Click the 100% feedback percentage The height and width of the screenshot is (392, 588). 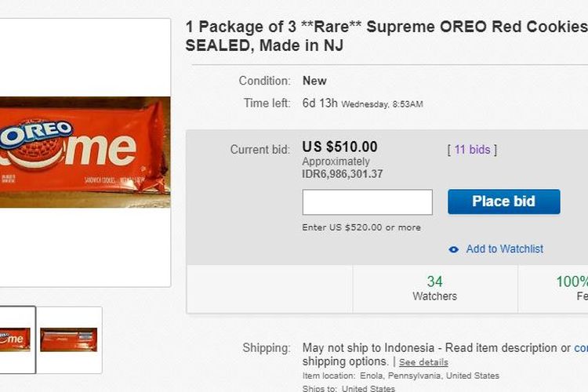[571, 282]
